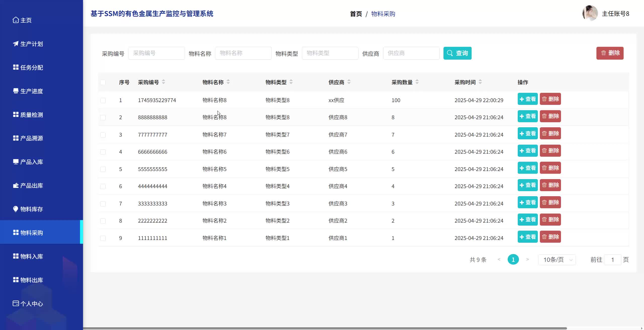The height and width of the screenshot is (330, 644).
Task: Click 查看 for row 7777777777
Action: 527,134
